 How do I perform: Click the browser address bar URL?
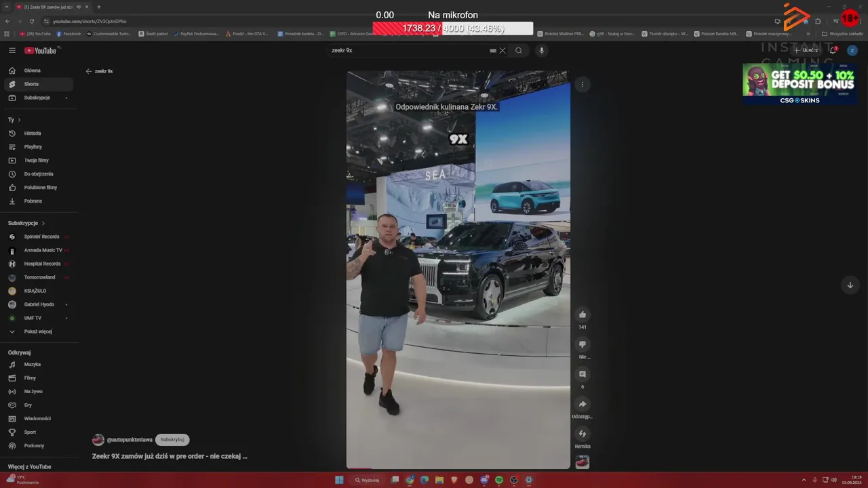click(x=90, y=21)
